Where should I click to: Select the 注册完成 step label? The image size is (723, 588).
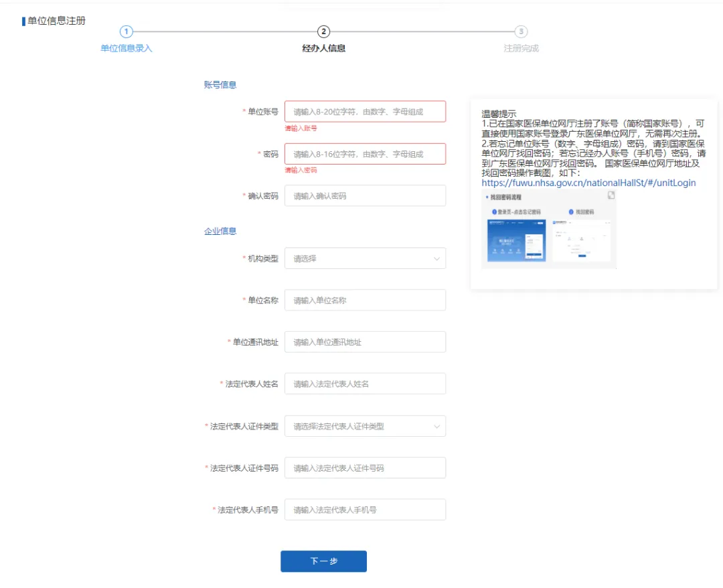(521, 48)
